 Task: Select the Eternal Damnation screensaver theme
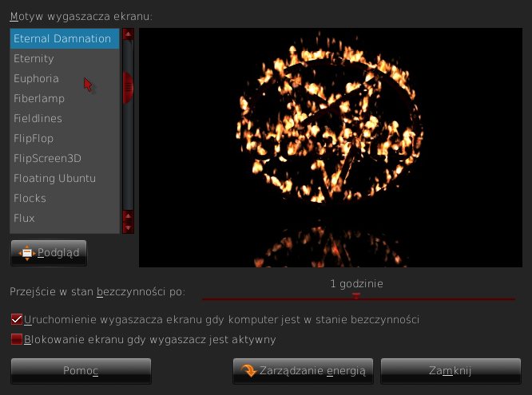[65, 38]
